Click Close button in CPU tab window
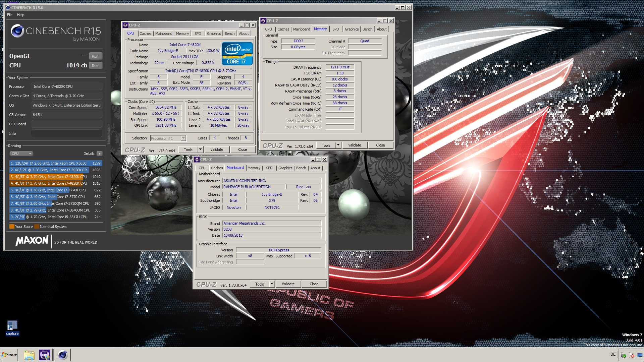 pos(243,150)
